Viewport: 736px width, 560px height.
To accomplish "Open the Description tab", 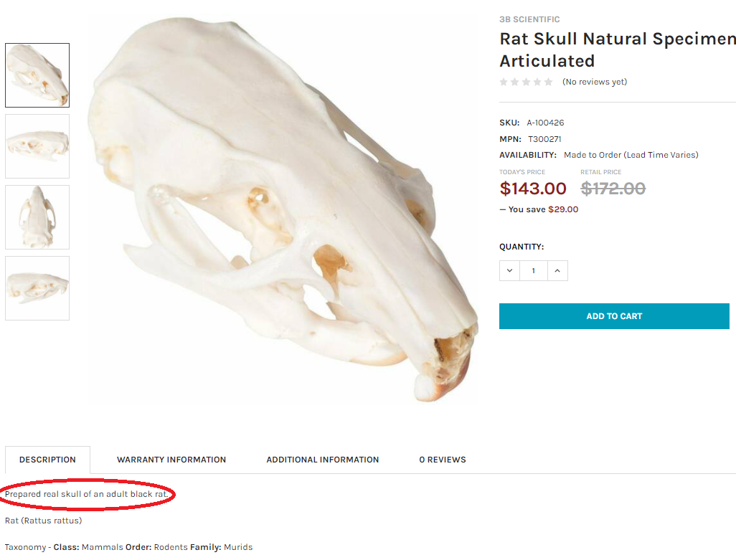I will pyautogui.click(x=47, y=460).
